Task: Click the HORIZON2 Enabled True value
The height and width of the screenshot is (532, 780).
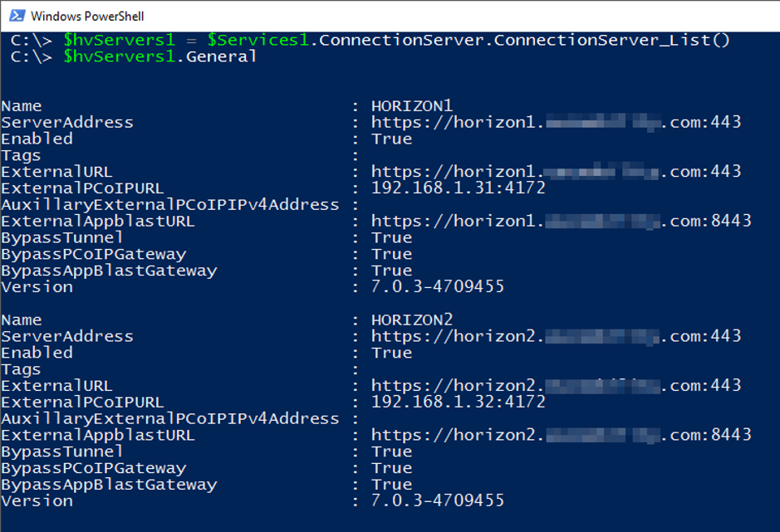Action: coord(392,353)
